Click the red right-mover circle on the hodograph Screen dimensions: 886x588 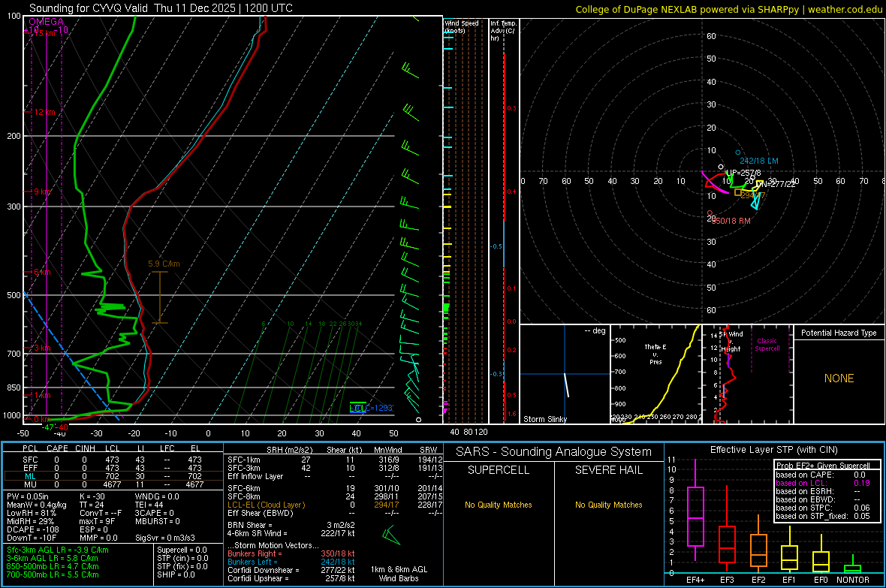pyautogui.click(x=710, y=213)
